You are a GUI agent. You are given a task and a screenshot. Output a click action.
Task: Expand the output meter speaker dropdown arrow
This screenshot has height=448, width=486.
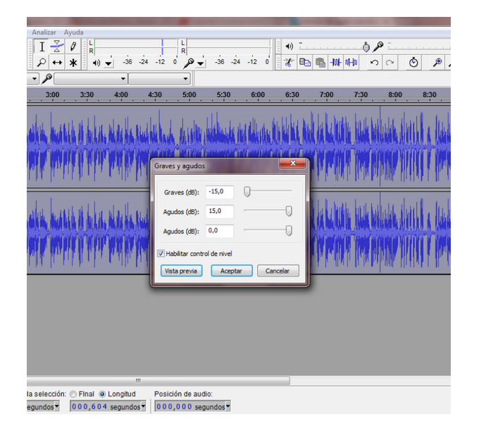[108, 63]
